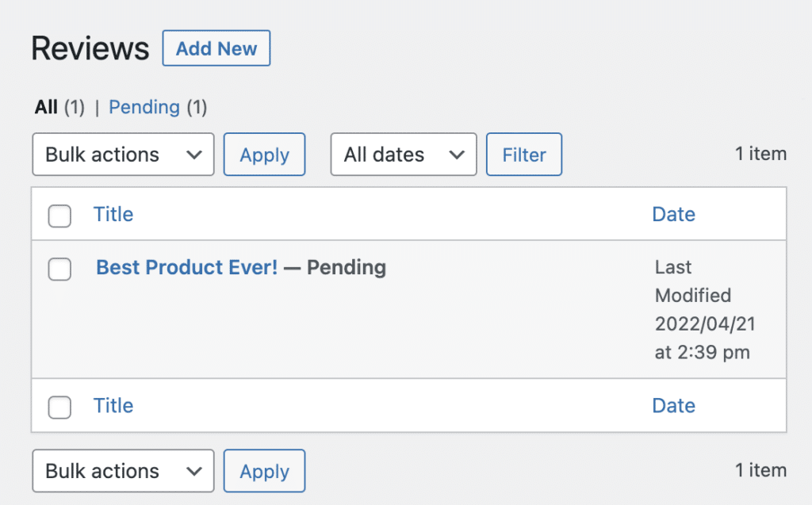
Task: Open the bottom Bulk actions dropdown
Action: [x=122, y=471]
